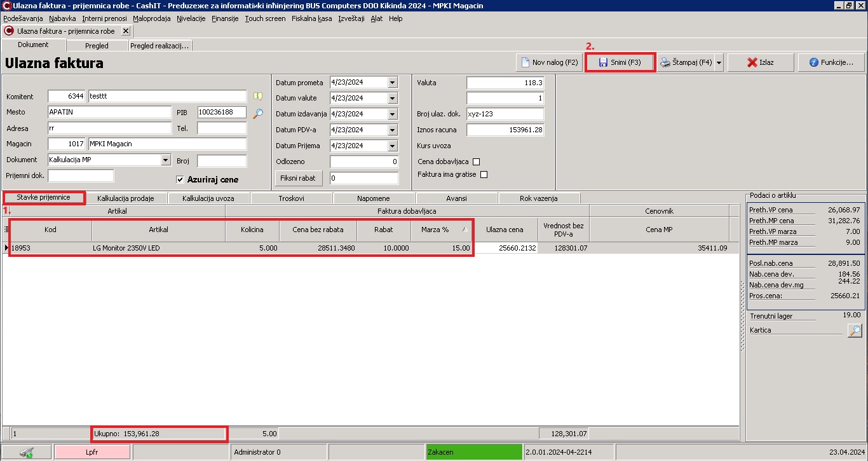Open the Help menu
The image size is (868, 461).
(x=396, y=18)
